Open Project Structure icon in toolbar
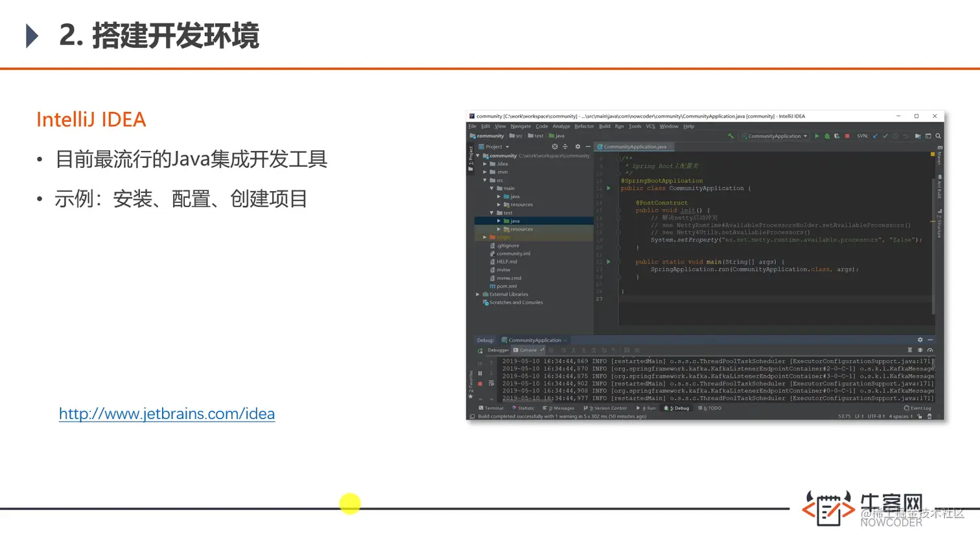 [x=918, y=136]
